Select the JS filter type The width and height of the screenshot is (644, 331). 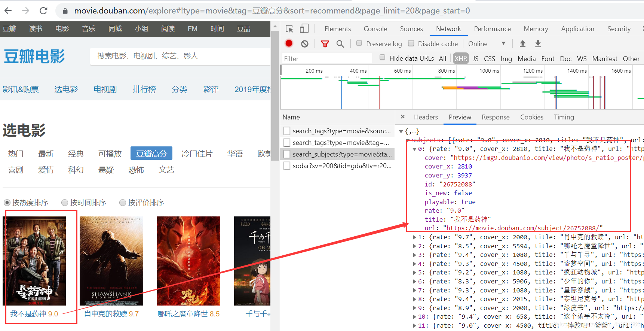pyautogui.click(x=475, y=58)
